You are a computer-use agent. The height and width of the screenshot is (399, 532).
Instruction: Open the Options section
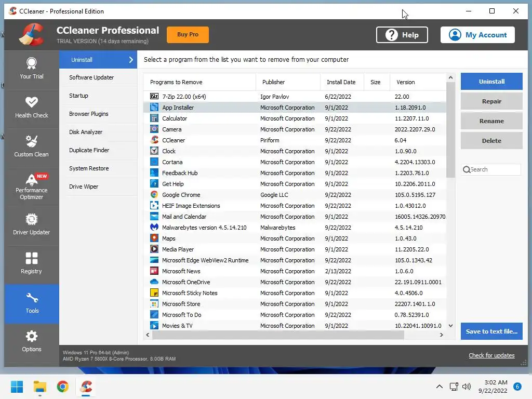(x=32, y=342)
